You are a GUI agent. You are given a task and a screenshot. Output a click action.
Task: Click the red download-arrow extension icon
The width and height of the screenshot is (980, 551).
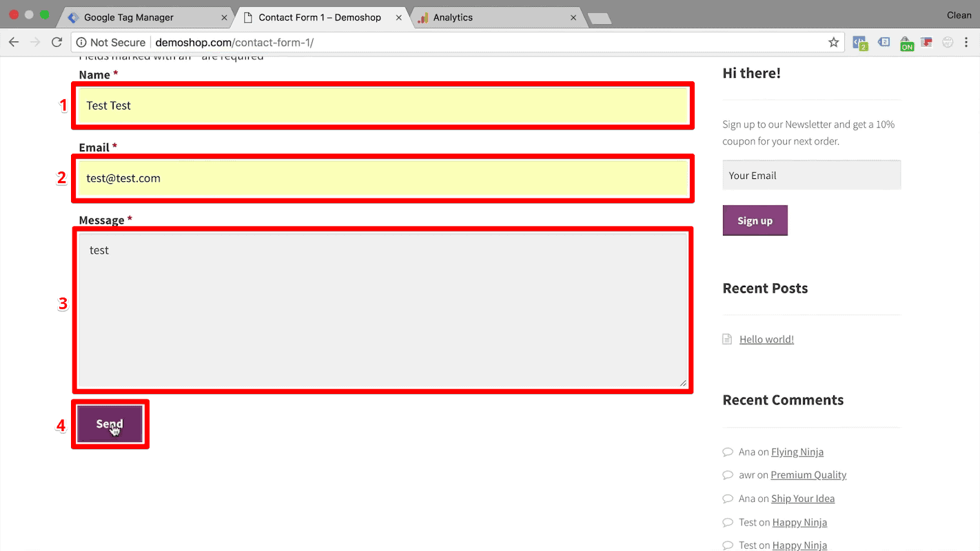tap(926, 42)
